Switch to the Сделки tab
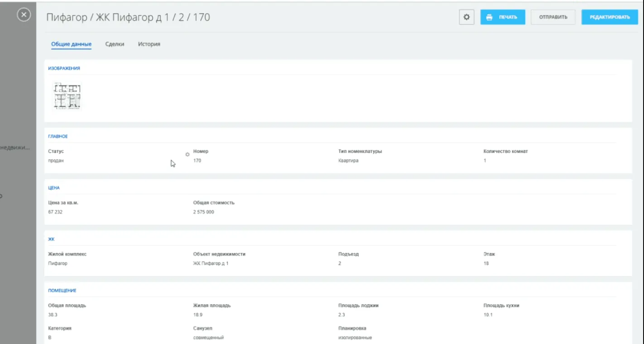The image size is (644, 344). pos(115,44)
